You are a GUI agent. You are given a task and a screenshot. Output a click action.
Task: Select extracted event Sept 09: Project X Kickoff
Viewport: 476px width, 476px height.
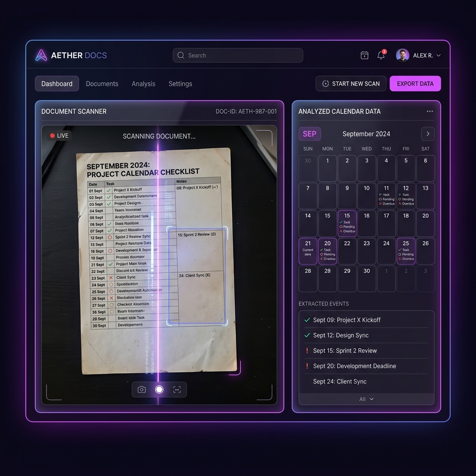[x=366, y=320]
